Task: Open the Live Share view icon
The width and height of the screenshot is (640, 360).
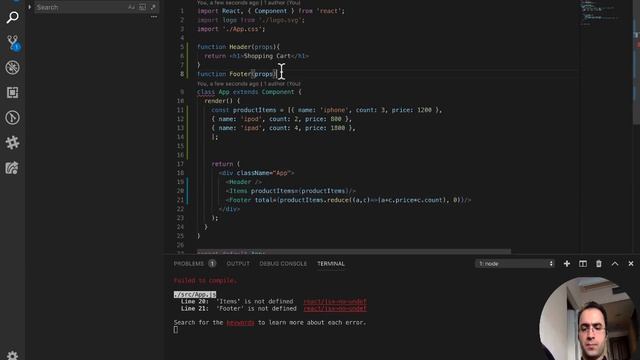Action: click(x=12, y=168)
